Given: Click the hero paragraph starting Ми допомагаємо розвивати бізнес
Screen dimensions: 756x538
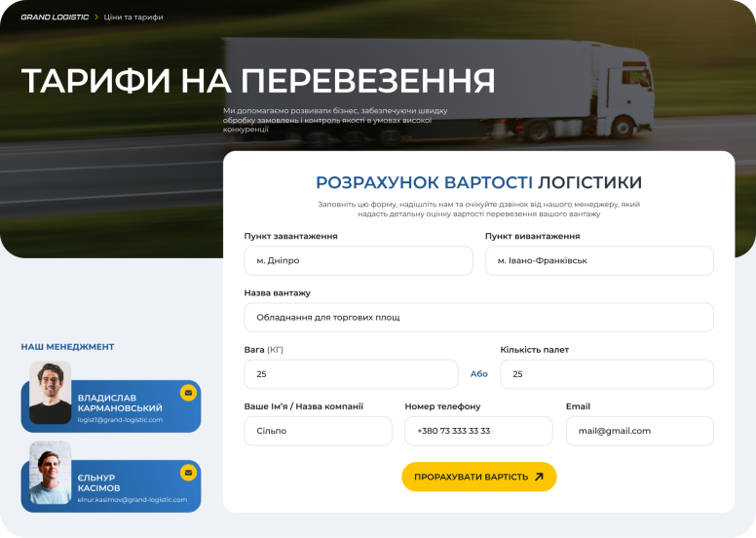Looking at the screenshot, I should [335, 120].
